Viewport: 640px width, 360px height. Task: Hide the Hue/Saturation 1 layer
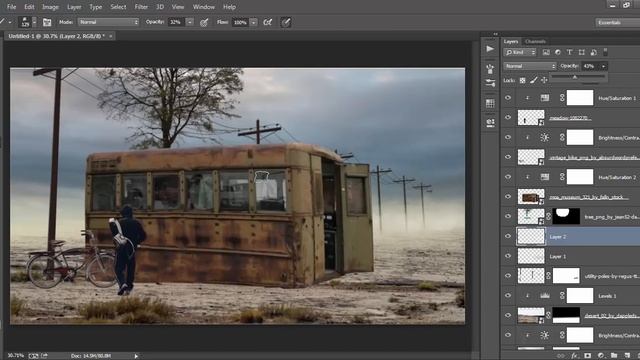click(x=508, y=98)
